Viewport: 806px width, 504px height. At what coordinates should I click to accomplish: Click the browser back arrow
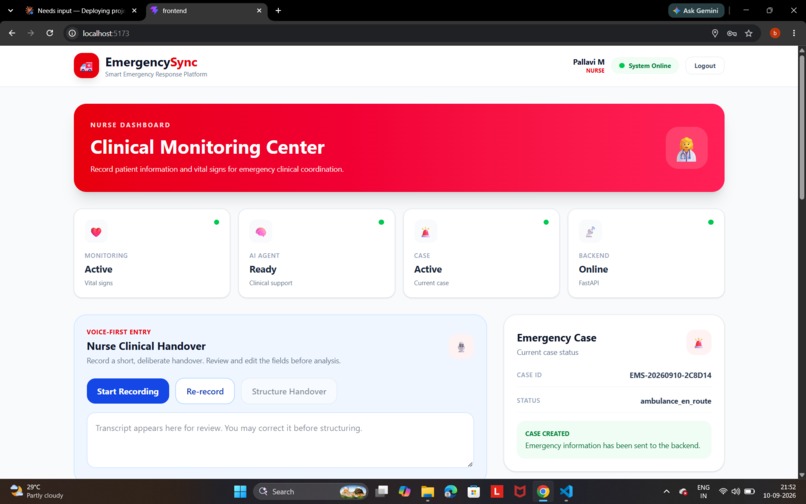(12, 33)
